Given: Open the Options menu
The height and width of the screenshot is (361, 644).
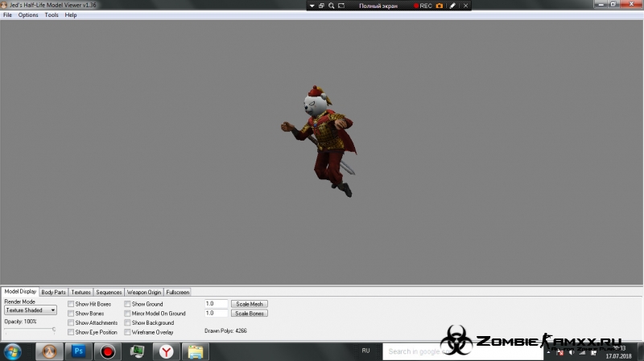Looking at the screenshot, I should (28, 14).
